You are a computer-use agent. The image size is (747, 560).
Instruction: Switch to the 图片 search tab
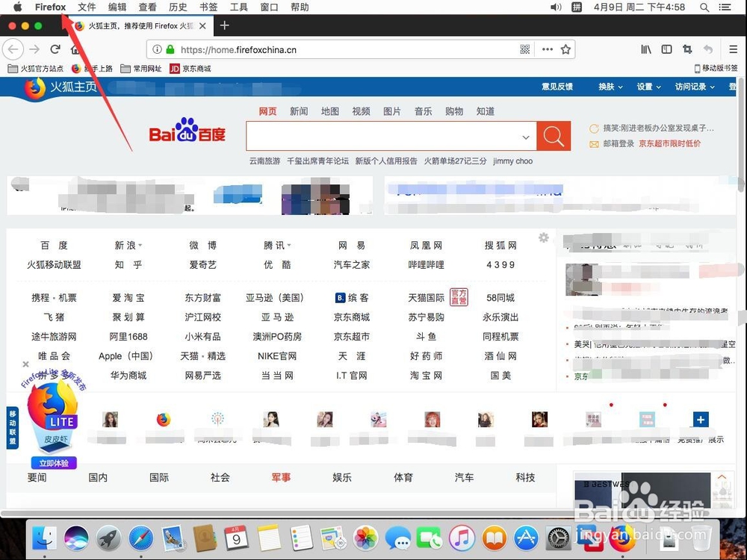(392, 111)
